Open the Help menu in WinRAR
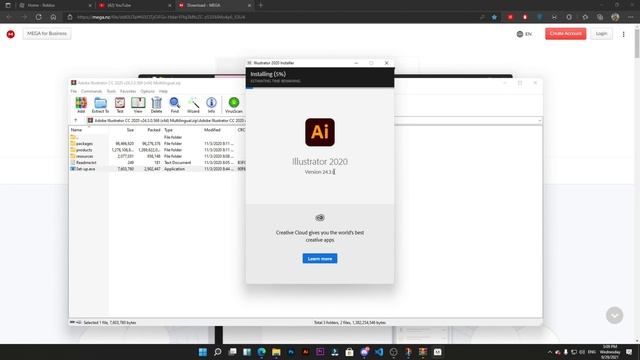Viewport: 640px width, 360px height. (x=163, y=91)
